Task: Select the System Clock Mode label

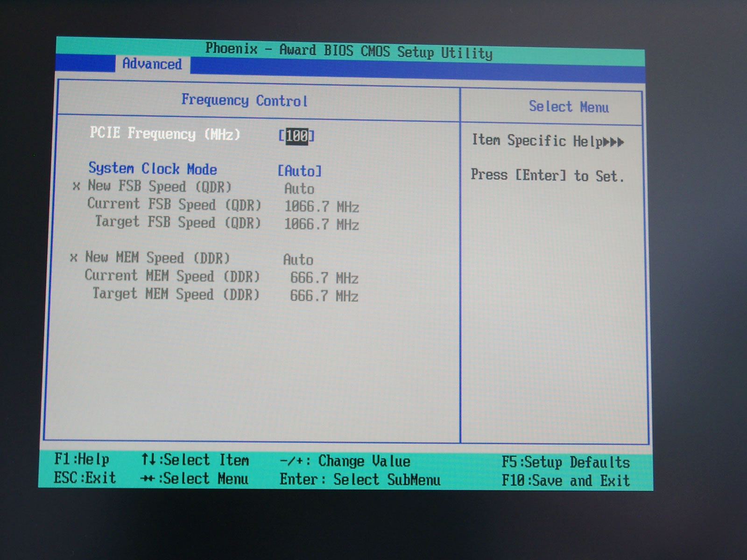Action: (x=153, y=168)
